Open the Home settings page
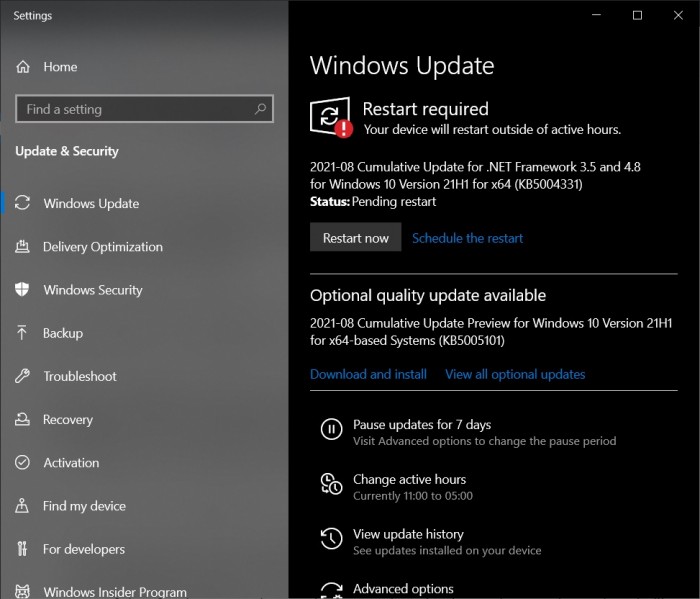Viewport: 700px width, 599px height. point(60,67)
